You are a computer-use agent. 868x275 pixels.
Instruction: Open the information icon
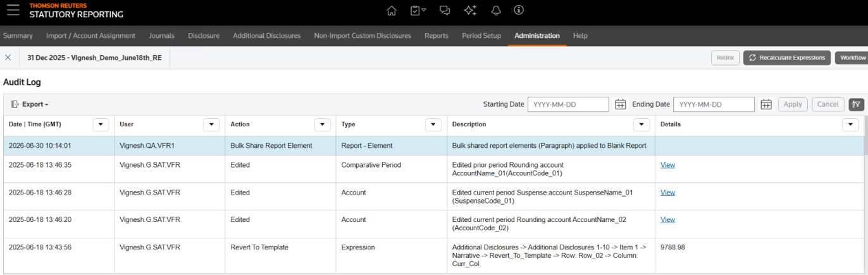click(519, 10)
